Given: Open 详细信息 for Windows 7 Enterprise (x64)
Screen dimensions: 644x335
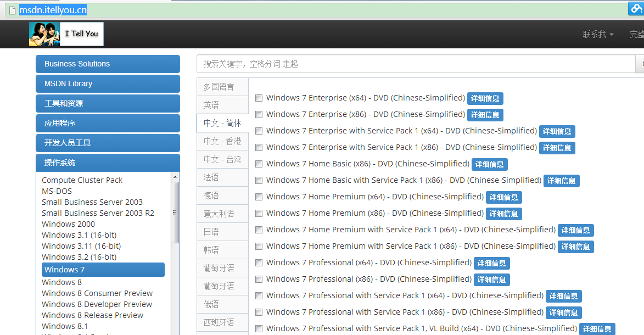Looking at the screenshot, I should [x=485, y=98].
